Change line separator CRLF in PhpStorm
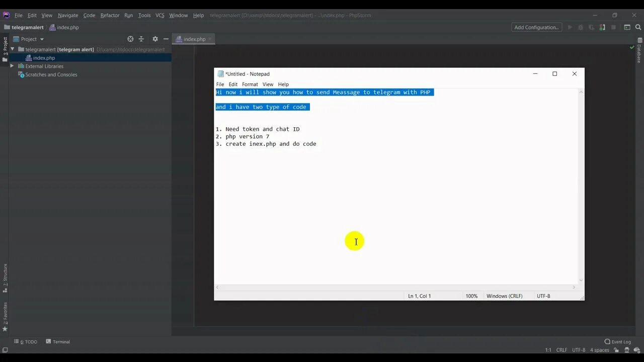This screenshot has width=644, height=362. click(561, 350)
